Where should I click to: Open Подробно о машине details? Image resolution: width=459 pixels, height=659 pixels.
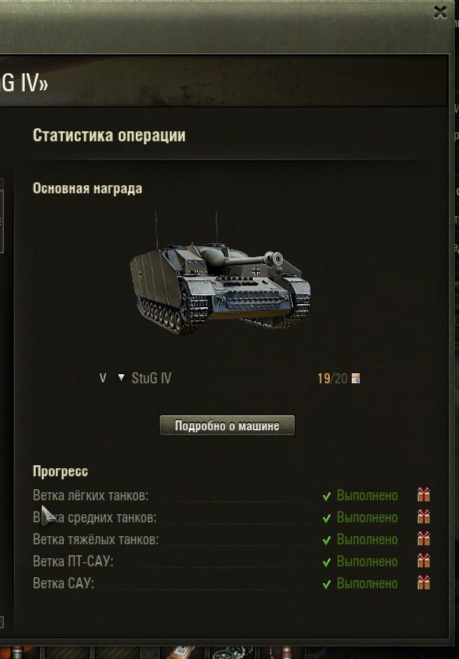coord(227,425)
